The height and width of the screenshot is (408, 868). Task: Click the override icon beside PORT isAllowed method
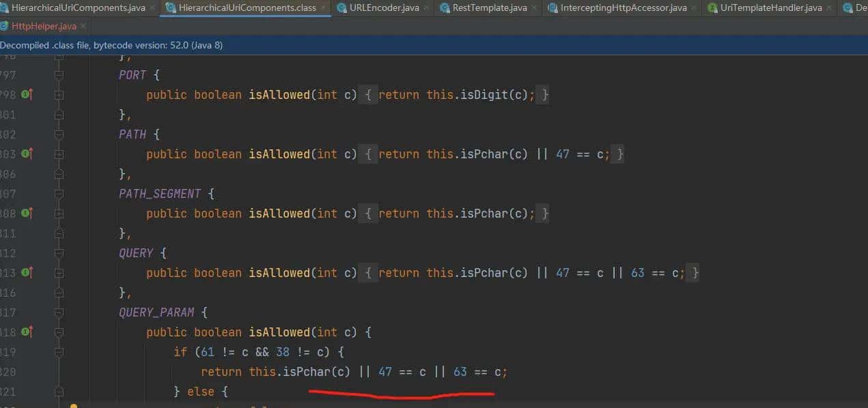point(24,94)
